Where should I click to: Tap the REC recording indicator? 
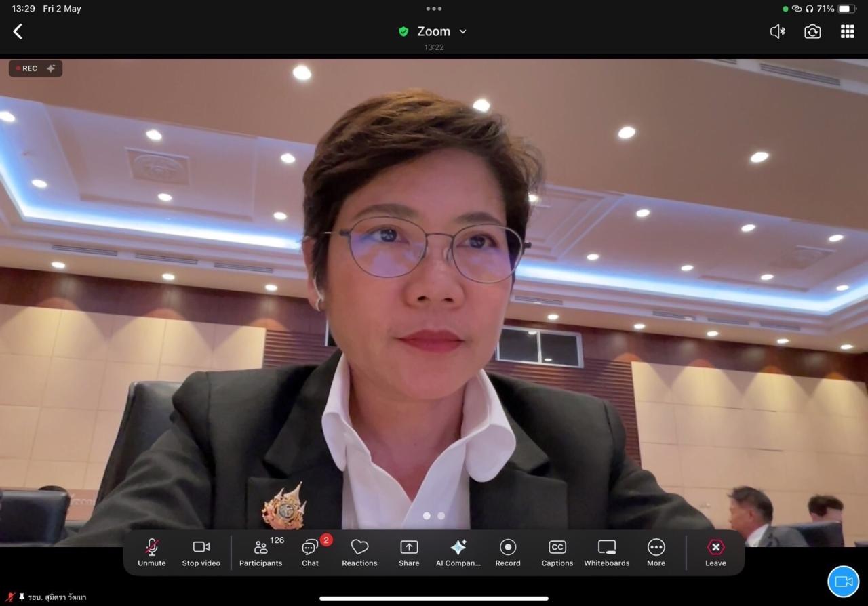click(35, 68)
